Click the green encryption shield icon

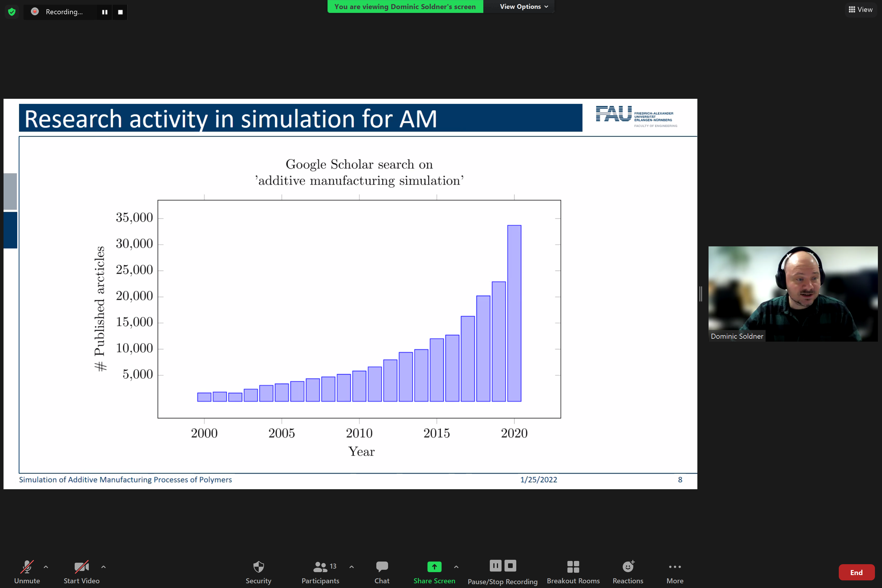[x=12, y=12]
